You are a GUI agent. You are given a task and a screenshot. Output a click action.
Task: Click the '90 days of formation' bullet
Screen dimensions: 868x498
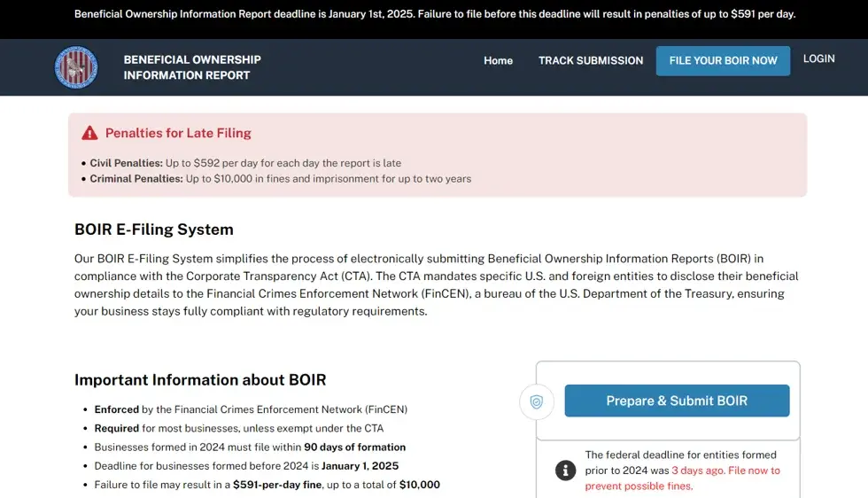[250, 447]
